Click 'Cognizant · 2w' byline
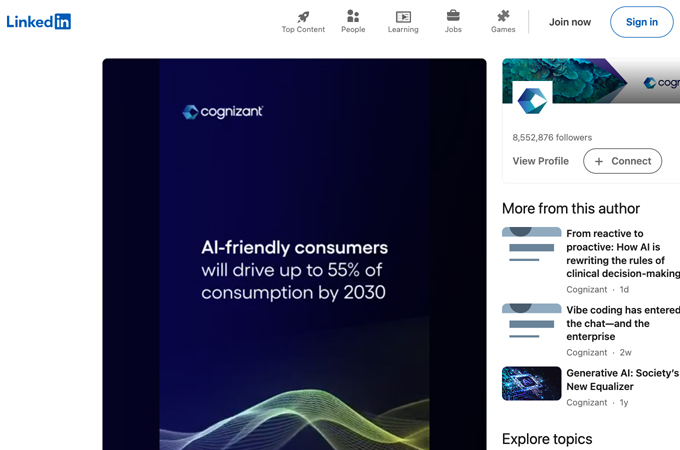 [x=599, y=352]
